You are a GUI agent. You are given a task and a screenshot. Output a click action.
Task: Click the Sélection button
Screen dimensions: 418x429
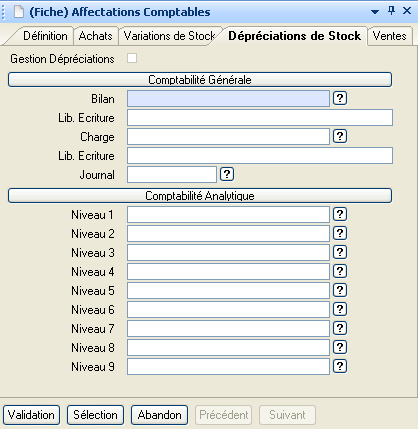point(95,415)
